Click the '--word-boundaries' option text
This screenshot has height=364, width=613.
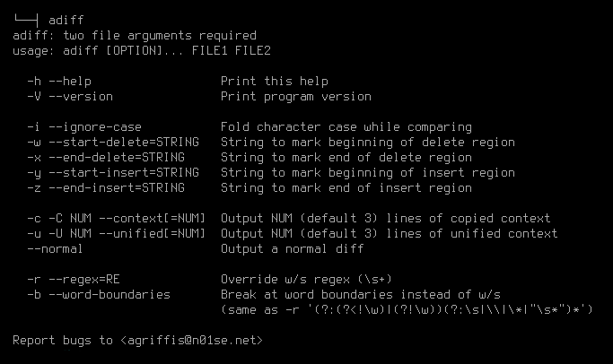(109, 294)
